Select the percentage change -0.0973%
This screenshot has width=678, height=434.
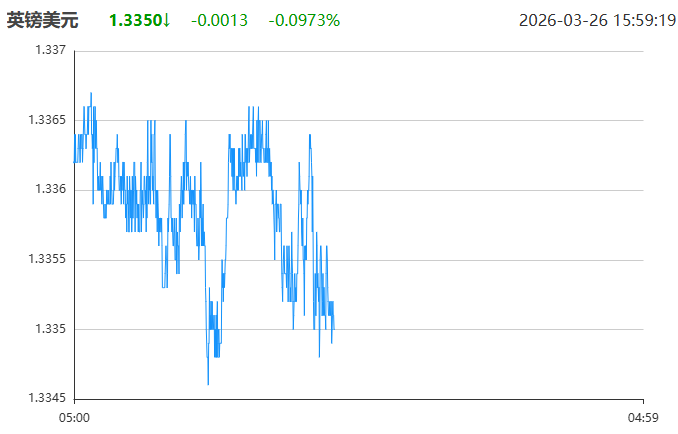(304, 20)
